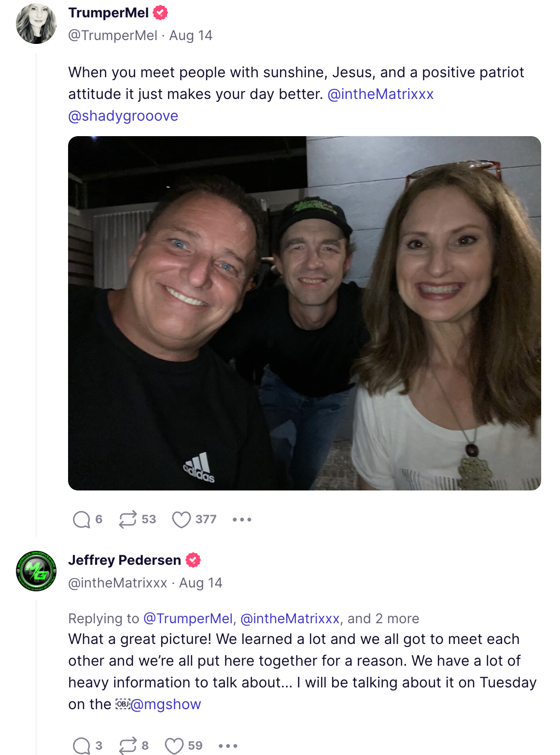Like TrumperMel's post with heart
Viewport: 560px width, 755px height.
(x=182, y=519)
